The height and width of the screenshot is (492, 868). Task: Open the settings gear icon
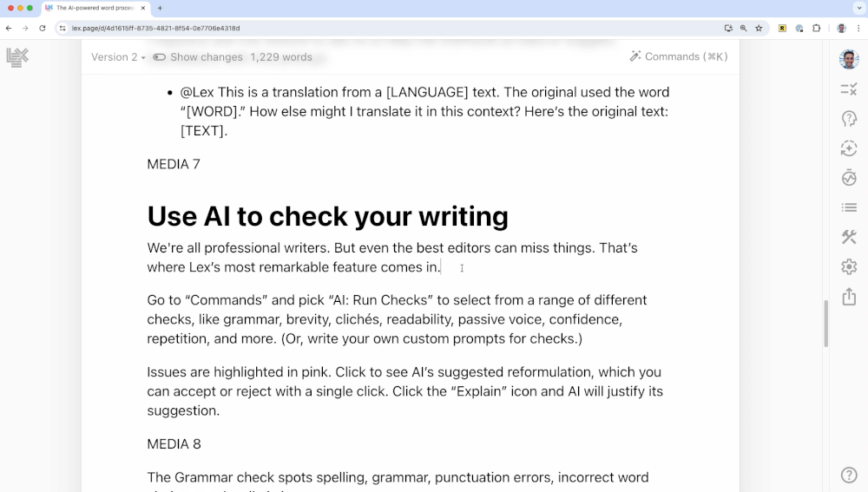[x=849, y=266]
